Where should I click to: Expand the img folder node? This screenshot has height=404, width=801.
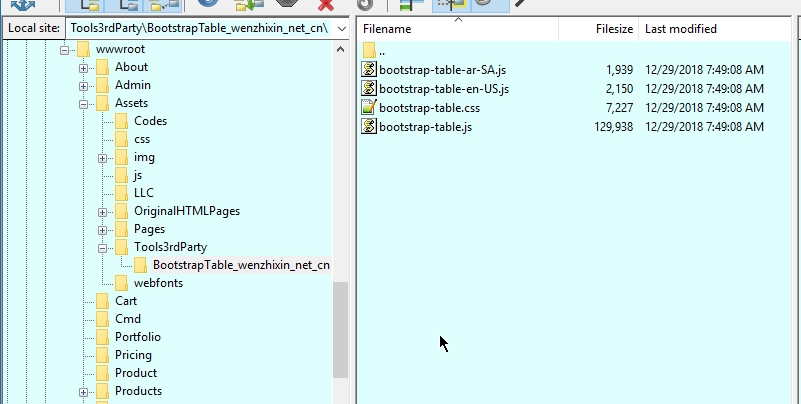pos(103,158)
